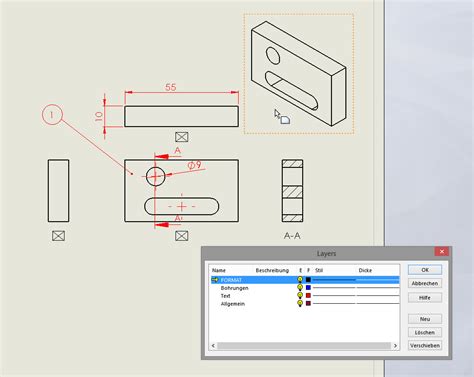
Task: Click the horizontal scrollbar track in Layers list
Action: (304, 346)
